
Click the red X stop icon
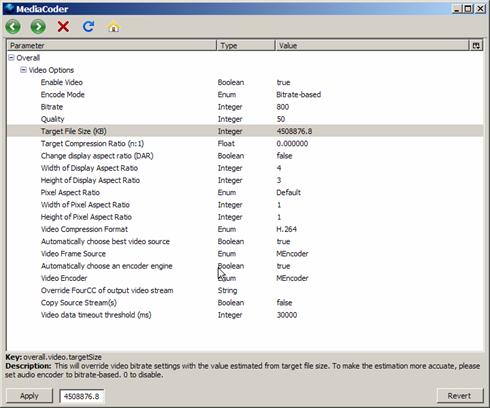coord(63,27)
